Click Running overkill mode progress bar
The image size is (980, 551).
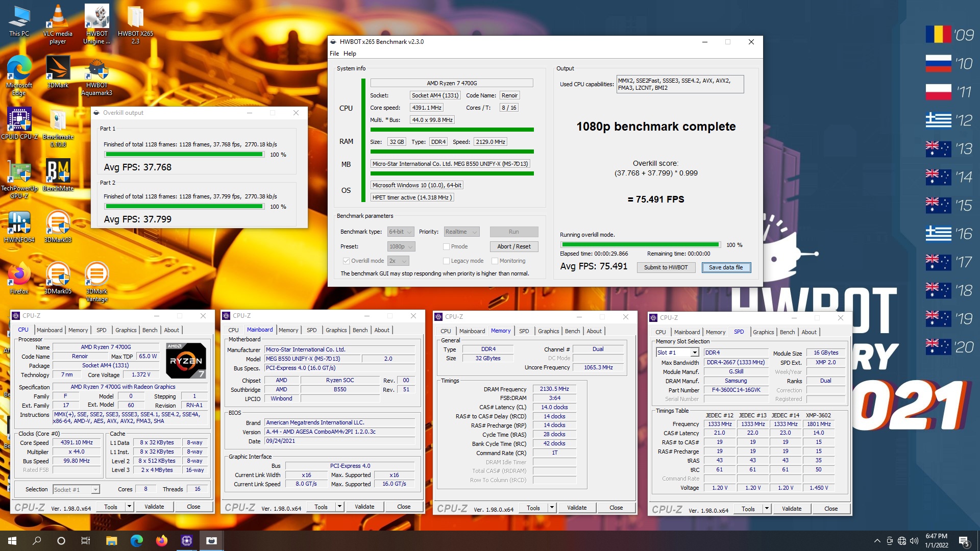click(641, 245)
